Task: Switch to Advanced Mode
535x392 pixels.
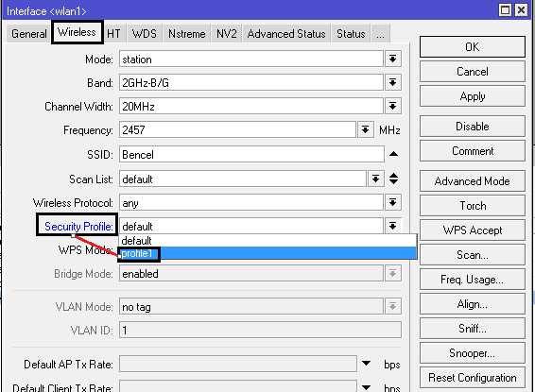Action: 473,181
